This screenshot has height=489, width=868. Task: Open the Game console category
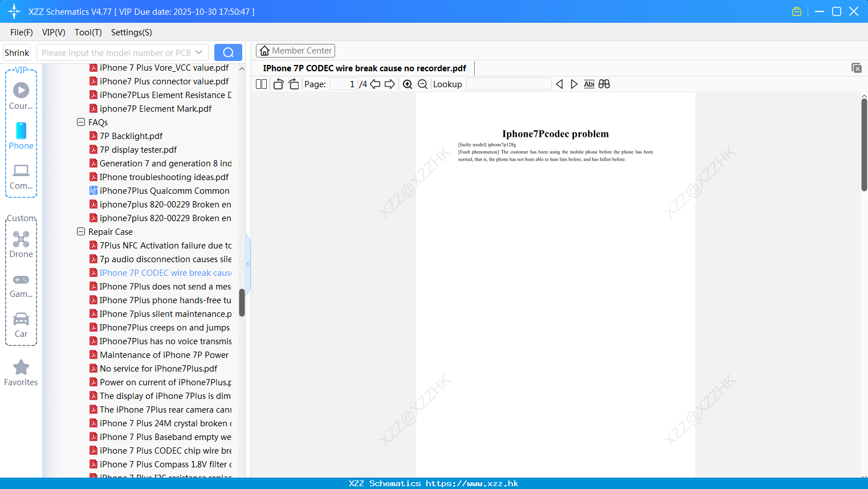click(21, 286)
